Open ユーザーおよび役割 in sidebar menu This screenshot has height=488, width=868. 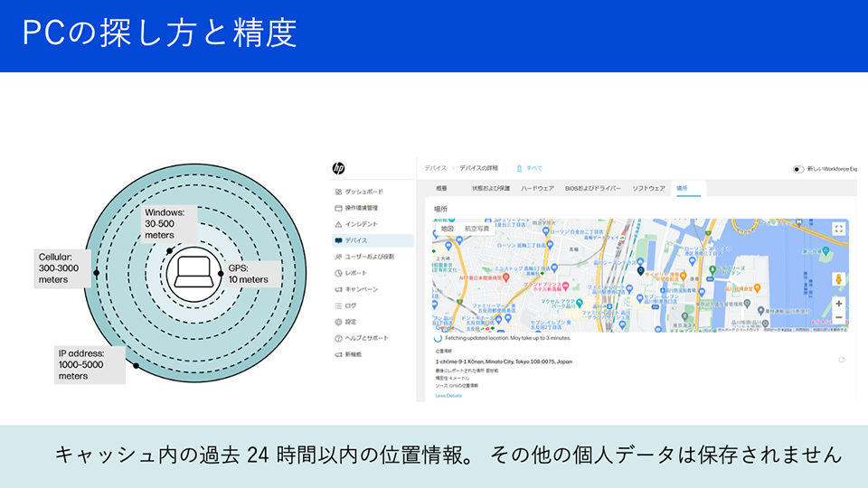pyautogui.click(x=369, y=257)
